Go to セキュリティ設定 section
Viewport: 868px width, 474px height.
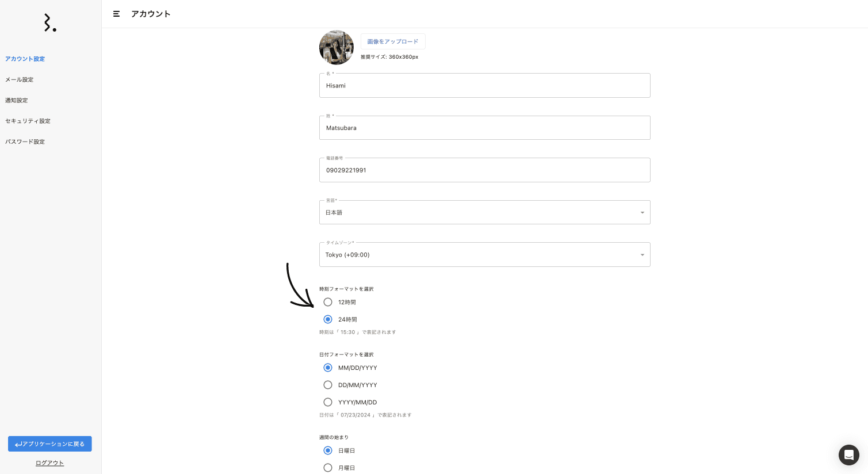(28, 121)
